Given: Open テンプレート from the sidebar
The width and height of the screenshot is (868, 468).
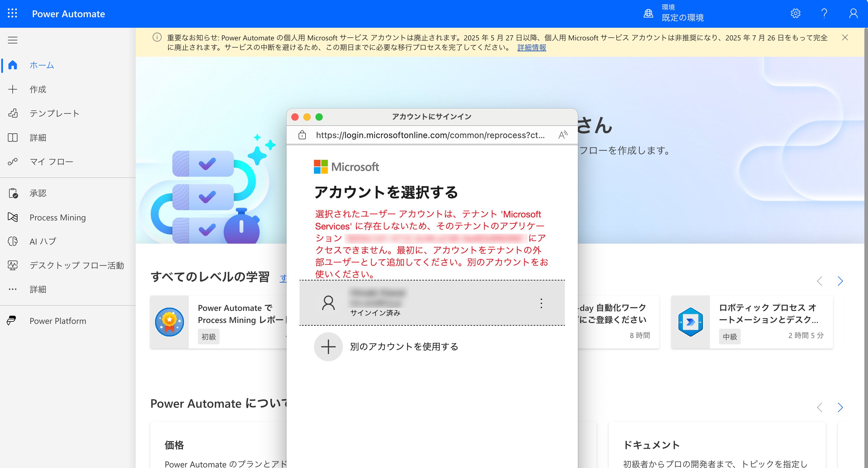Looking at the screenshot, I should 54,114.
